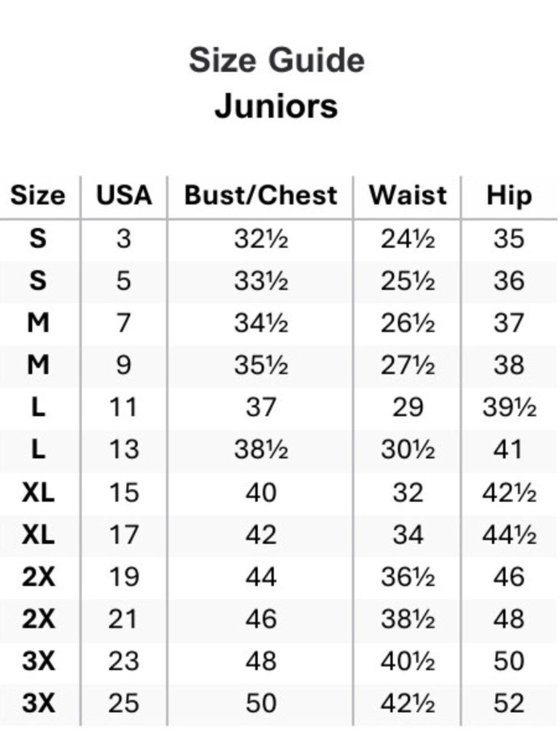Image resolution: width=560 pixels, height=747 pixels.
Task: Click waist value 34
Action: (408, 535)
